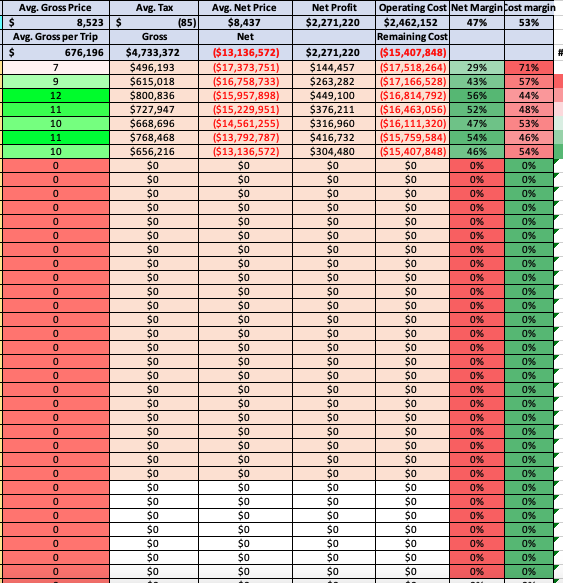563x583 pixels.
Task: Select the red 71% cost margin cell
Action: point(529,68)
